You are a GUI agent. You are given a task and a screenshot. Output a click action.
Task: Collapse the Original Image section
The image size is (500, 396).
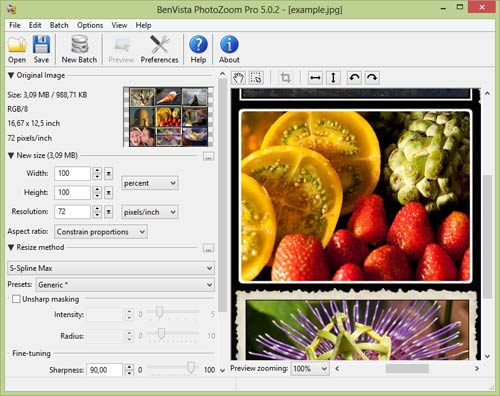11,76
